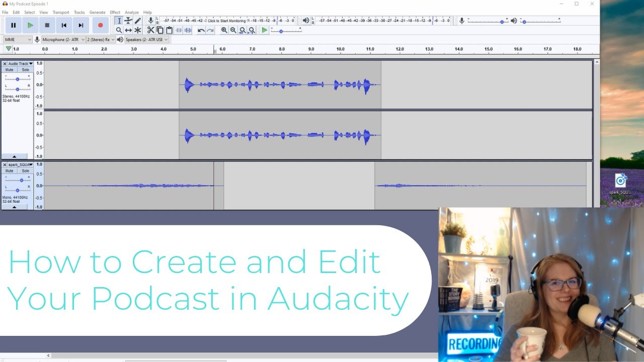This screenshot has width=644, height=362.
Task: Click the green timeline quick-play pin
Action: coord(9,49)
